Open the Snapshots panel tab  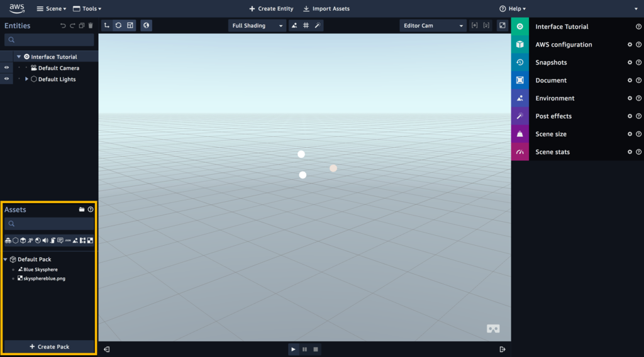[x=520, y=62]
